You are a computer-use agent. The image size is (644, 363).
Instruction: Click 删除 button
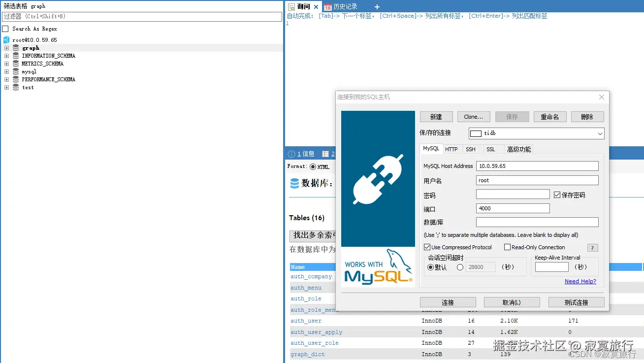pos(587,117)
